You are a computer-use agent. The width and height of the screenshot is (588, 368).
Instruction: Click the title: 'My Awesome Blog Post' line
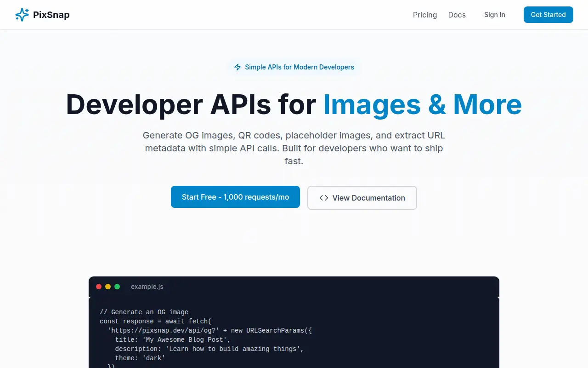(173, 339)
